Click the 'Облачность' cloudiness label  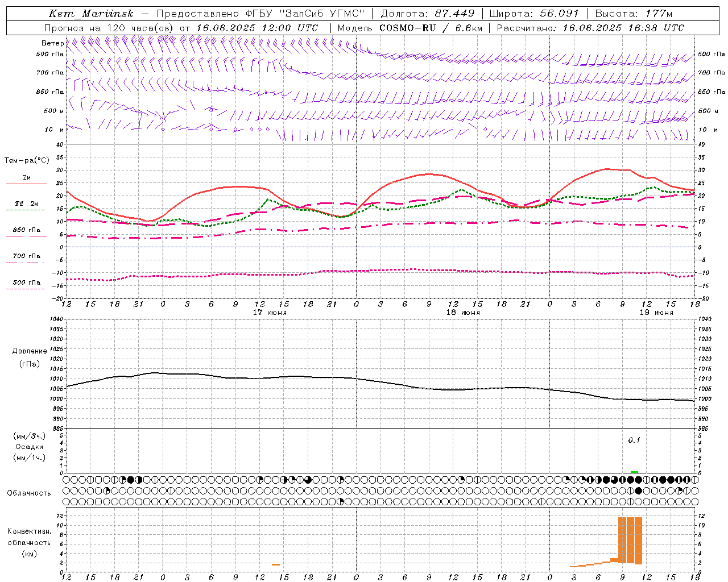pyautogui.click(x=29, y=493)
